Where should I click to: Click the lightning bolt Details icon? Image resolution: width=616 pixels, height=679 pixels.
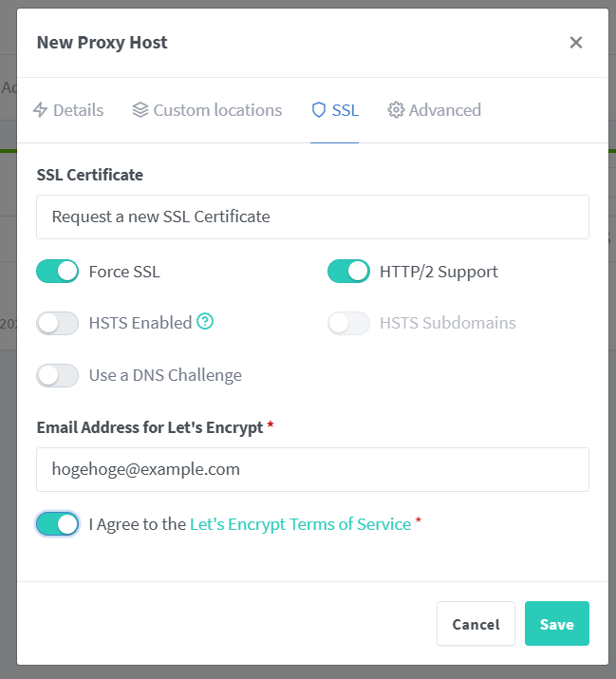coord(40,110)
